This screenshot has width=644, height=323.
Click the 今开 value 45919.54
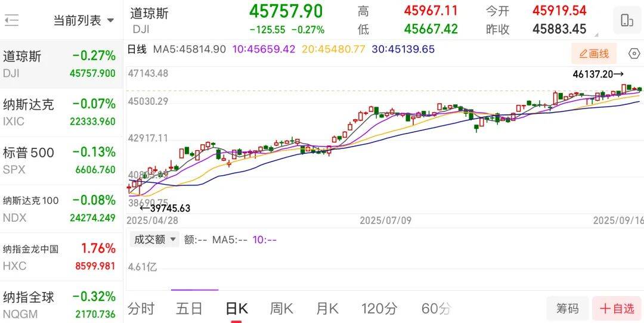pyautogui.click(x=559, y=10)
